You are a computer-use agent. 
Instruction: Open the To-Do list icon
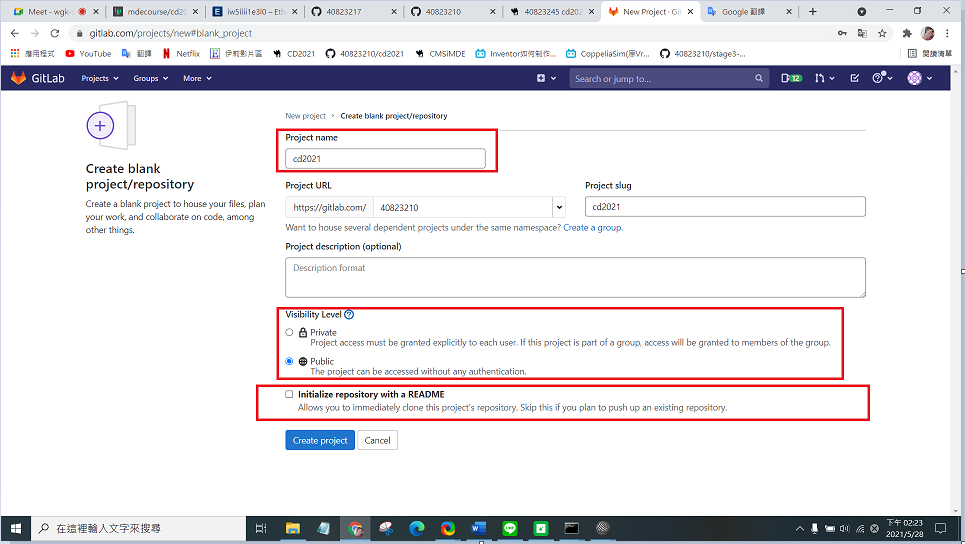(x=854, y=78)
